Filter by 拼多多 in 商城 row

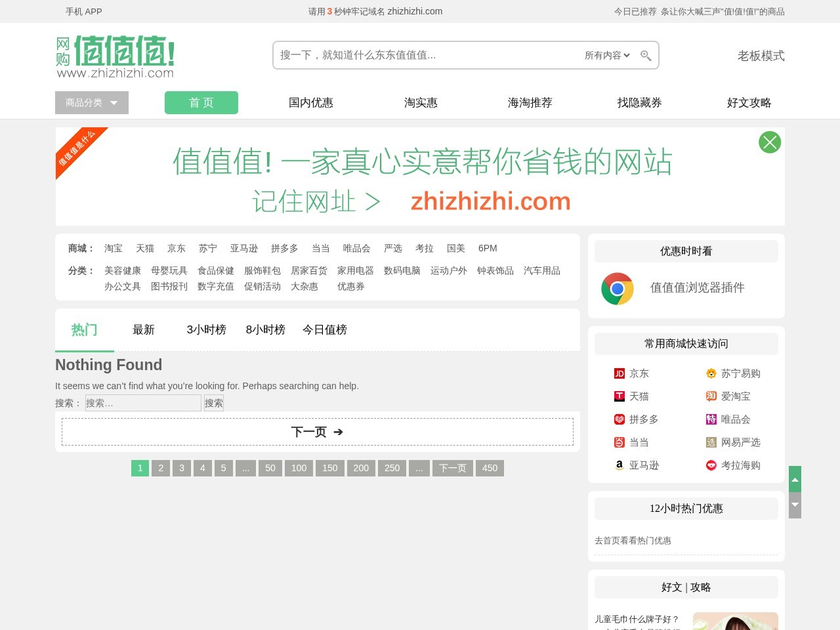(285, 248)
